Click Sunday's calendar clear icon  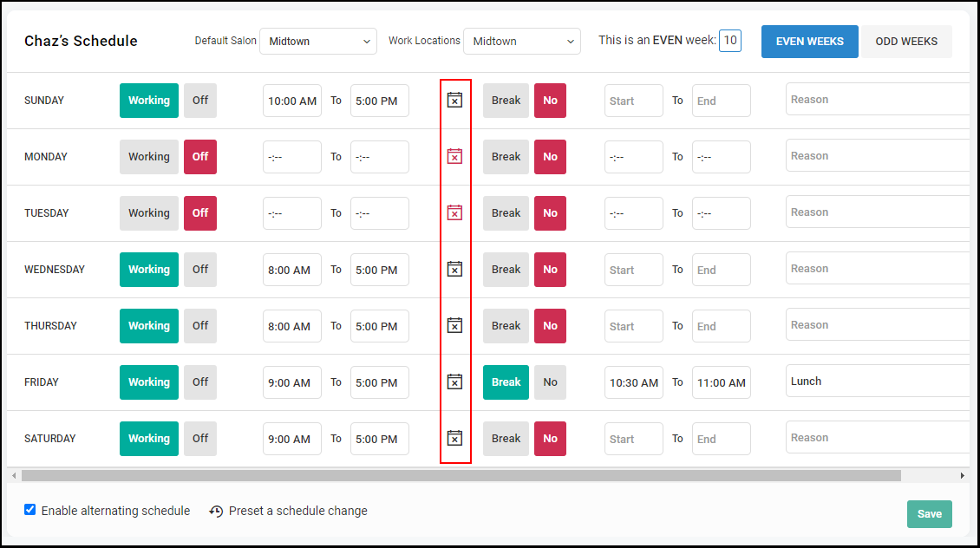[x=454, y=100]
